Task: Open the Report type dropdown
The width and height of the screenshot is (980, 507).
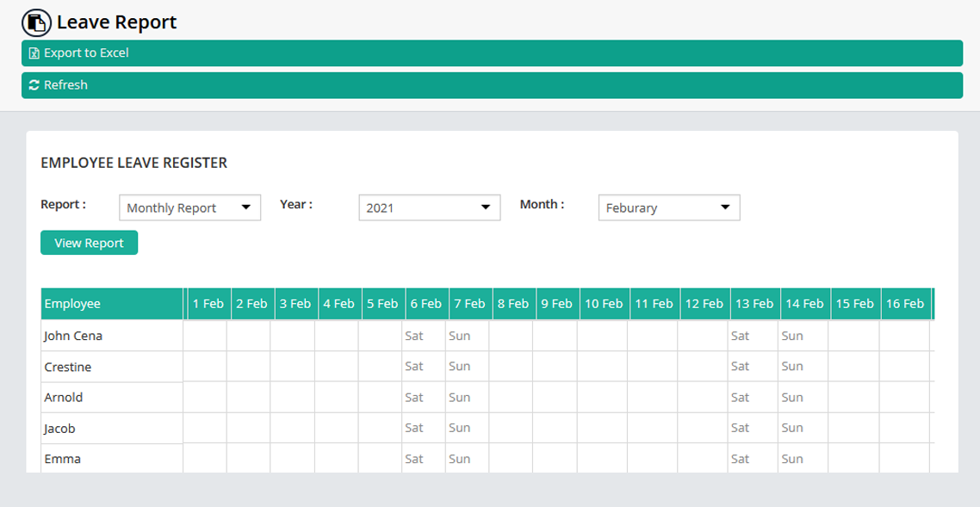Action: point(189,207)
